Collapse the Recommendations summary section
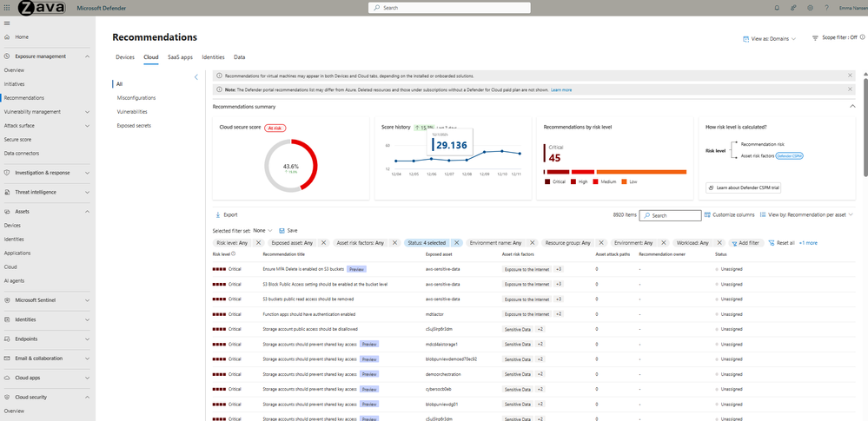 click(x=852, y=106)
